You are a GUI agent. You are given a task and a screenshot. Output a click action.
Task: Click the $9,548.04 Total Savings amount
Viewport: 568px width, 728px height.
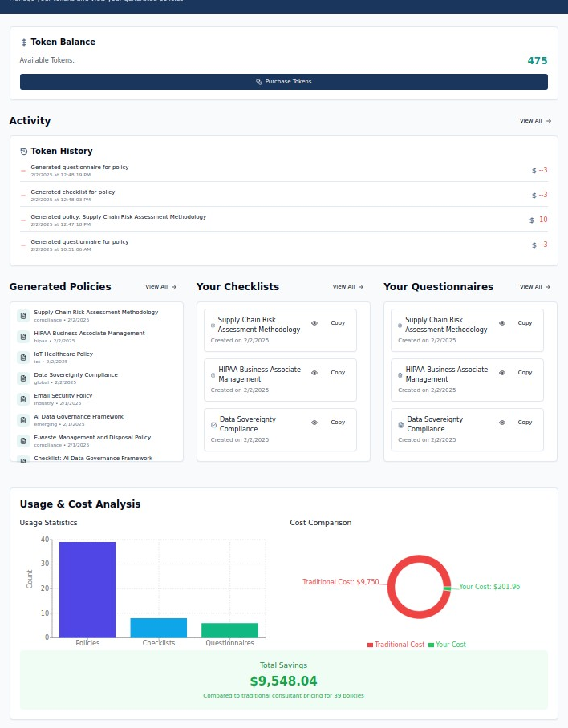pos(283,681)
